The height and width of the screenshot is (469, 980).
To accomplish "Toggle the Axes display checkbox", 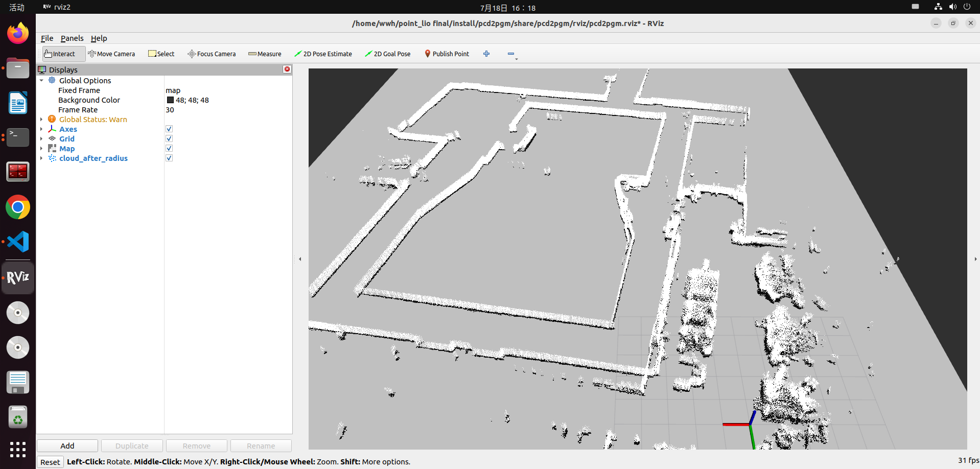I will (169, 129).
